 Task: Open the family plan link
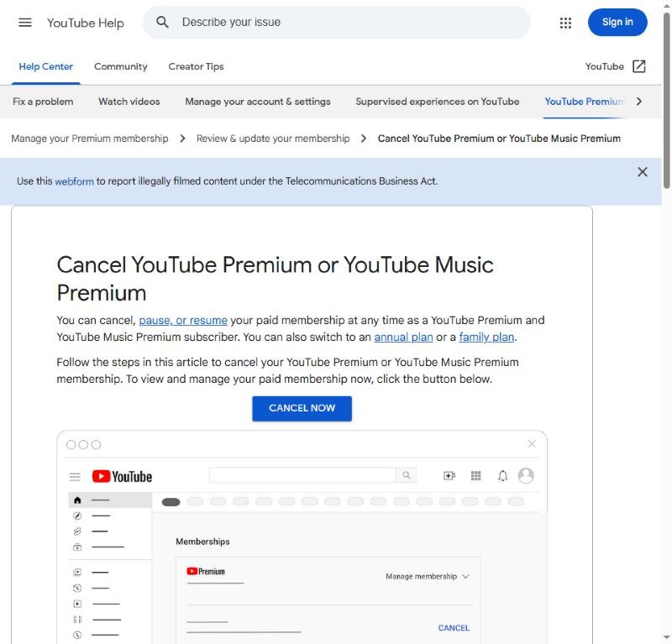click(486, 338)
